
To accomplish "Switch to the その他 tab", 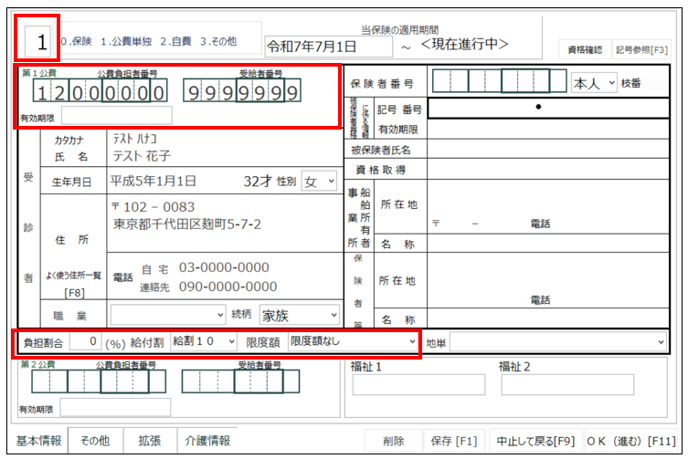I will [x=95, y=440].
